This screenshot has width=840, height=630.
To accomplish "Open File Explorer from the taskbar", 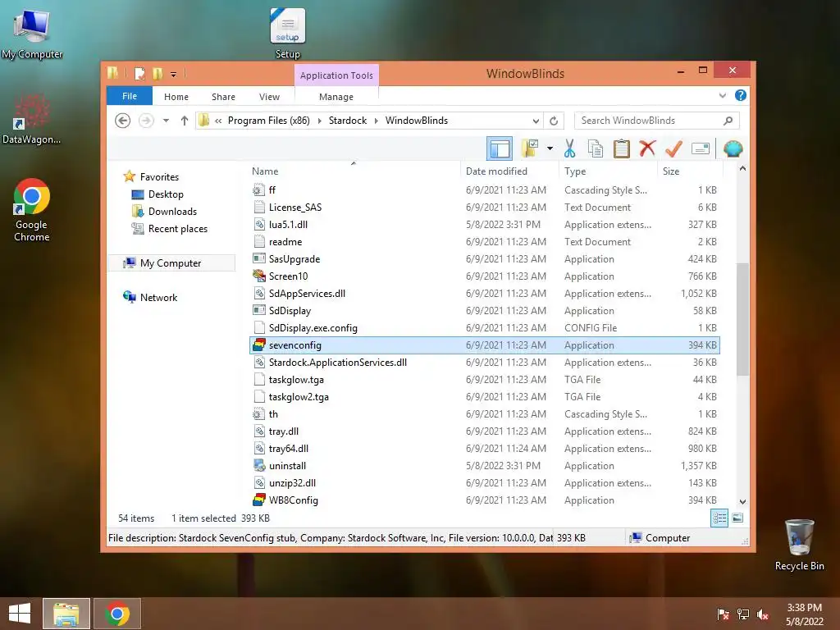I will 66,614.
